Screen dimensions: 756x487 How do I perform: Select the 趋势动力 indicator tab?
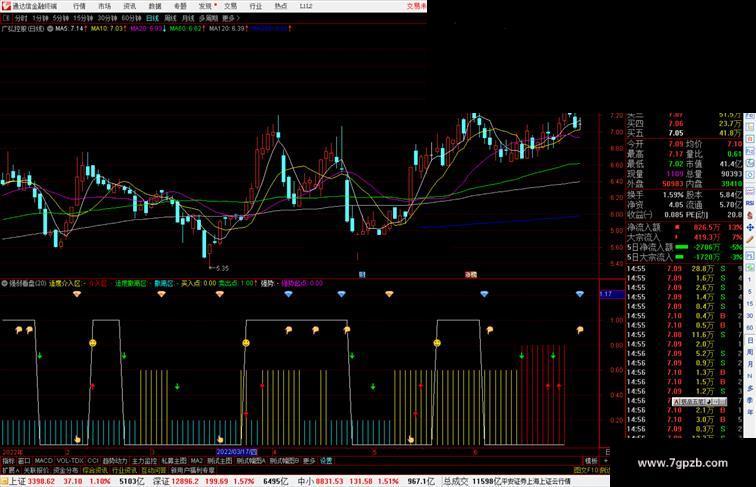[x=115, y=461]
